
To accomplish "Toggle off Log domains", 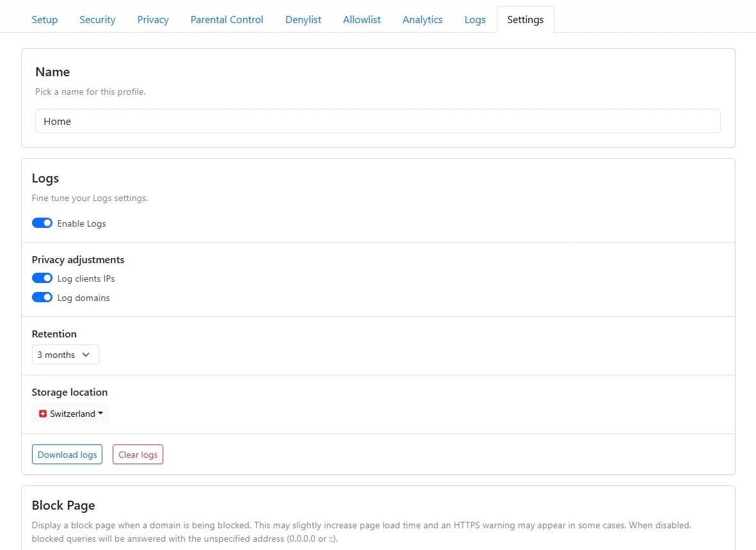I will [x=42, y=297].
